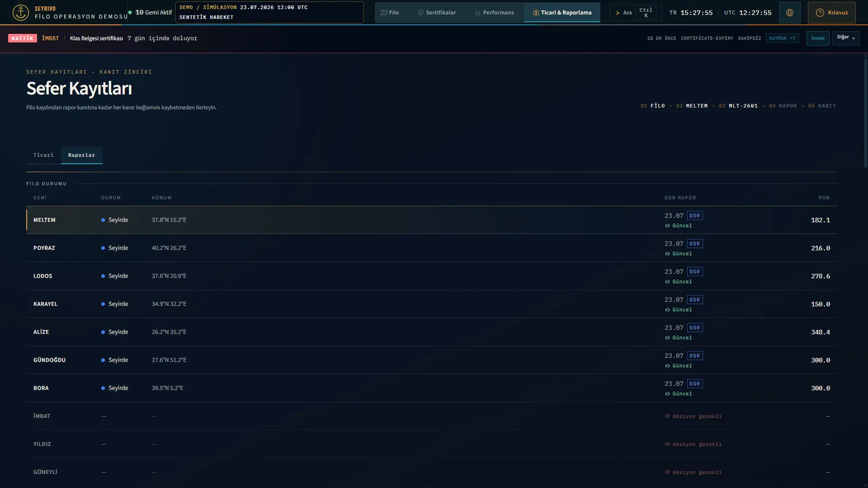Click the DSR badge in KARAYEL row
Viewport: 868px width, 488px height.
point(695,300)
